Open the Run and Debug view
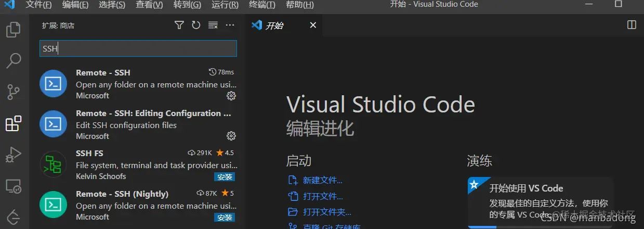The width and height of the screenshot is (644, 229). pos(13,155)
